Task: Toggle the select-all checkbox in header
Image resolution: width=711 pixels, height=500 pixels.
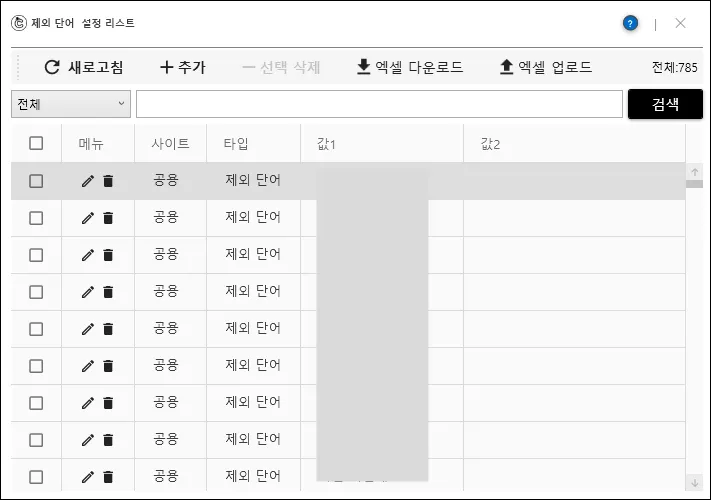Action: (36, 143)
